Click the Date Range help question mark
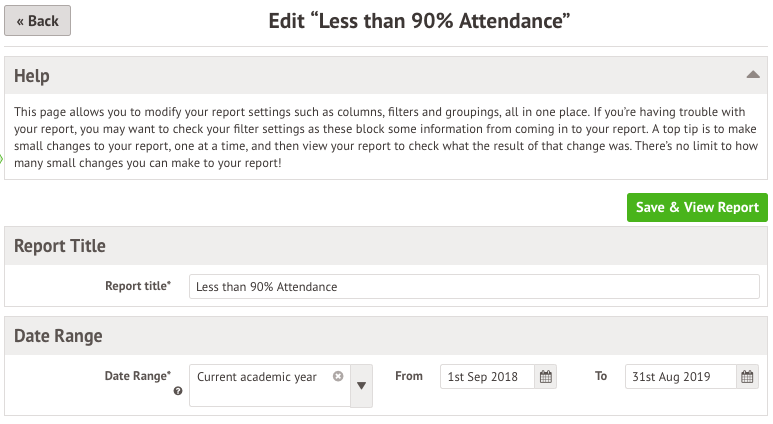The width and height of the screenshot is (773, 424). tap(178, 391)
